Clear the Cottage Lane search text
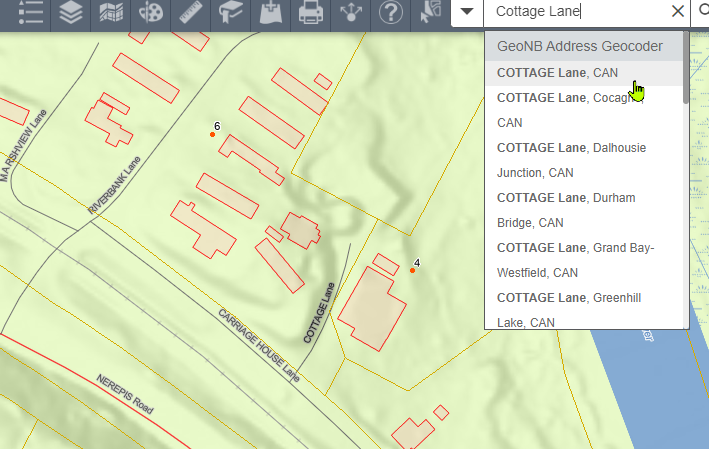The image size is (709, 449). pyautogui.click(x=678, y=12)
